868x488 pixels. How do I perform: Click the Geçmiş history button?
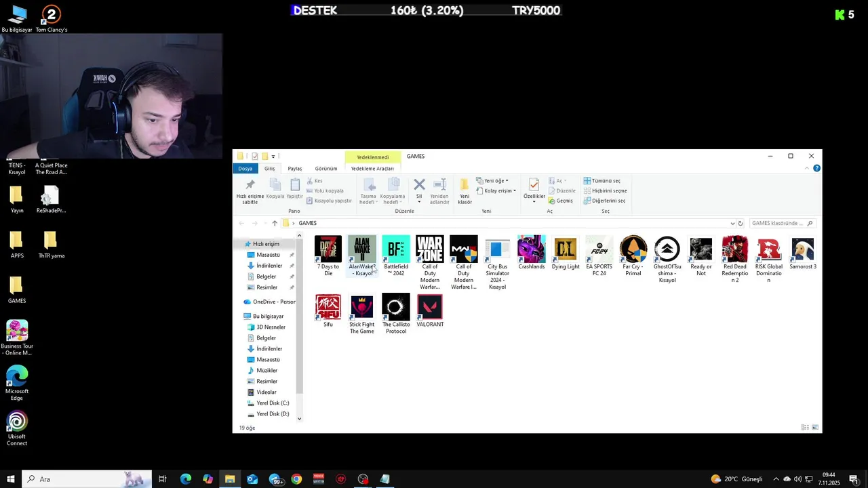[x=560, y=201]
